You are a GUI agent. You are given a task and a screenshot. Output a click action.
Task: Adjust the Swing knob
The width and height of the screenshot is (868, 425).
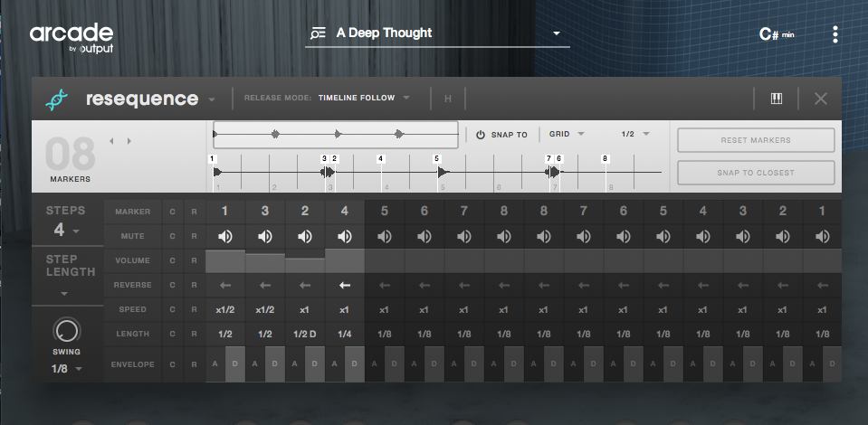(66, 331)
